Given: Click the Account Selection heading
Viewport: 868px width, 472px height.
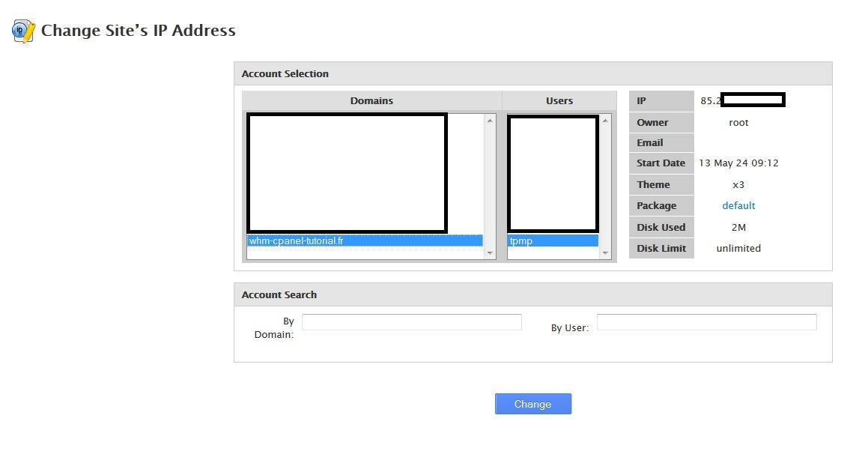Looking at the screenshot, I should tap(285, 73).
